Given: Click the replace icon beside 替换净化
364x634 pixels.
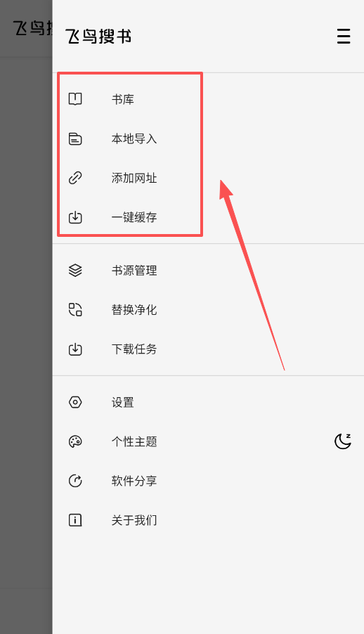Looking at the screenshot, I should (x=75, y=310).
